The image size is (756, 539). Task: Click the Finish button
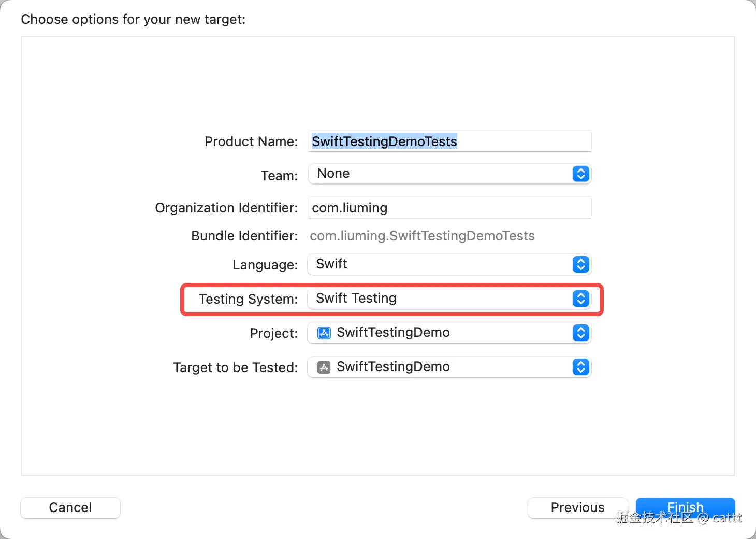pyautogui.click(x=685, y=506)
